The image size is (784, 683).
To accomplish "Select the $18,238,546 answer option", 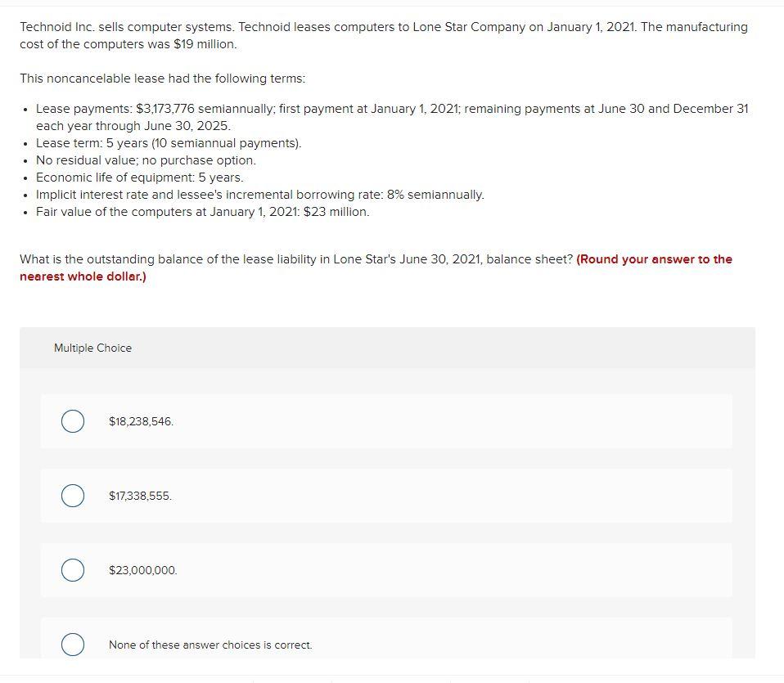I will coord(140,421).
